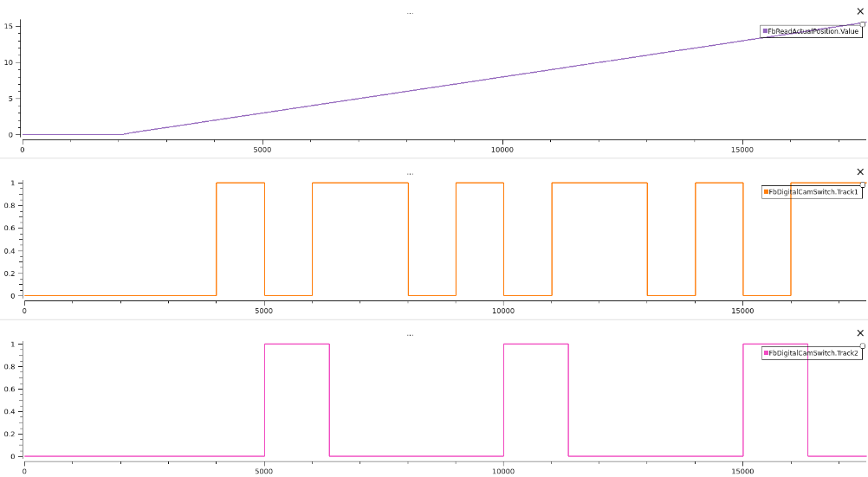
Task: Close the FbDigitalCamSwitch.Track2 chart panel
Action: click(x=859, y=333)
